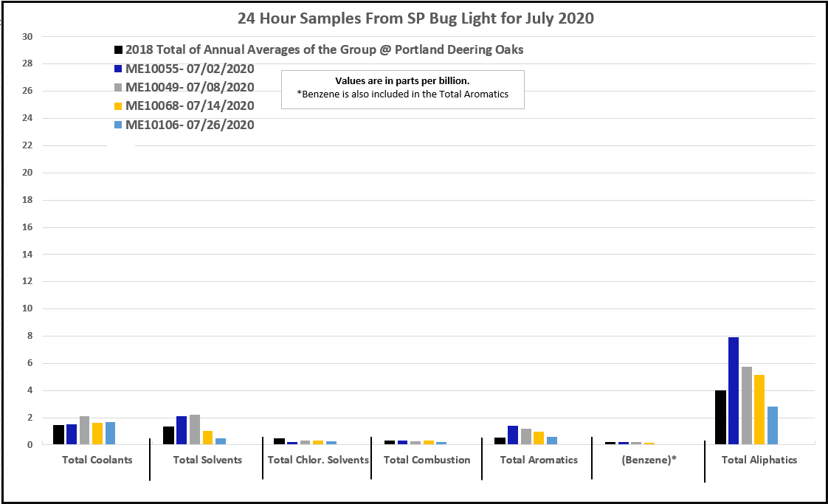Click the yellow ME10068 legend swatch

[117, 106]
